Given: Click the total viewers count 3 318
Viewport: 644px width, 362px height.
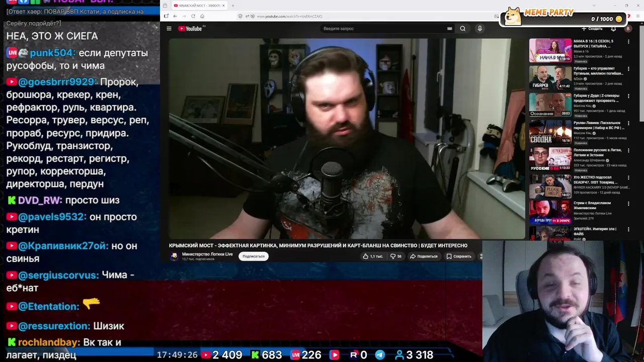Looking at the screenshot, I should [419, 355].
